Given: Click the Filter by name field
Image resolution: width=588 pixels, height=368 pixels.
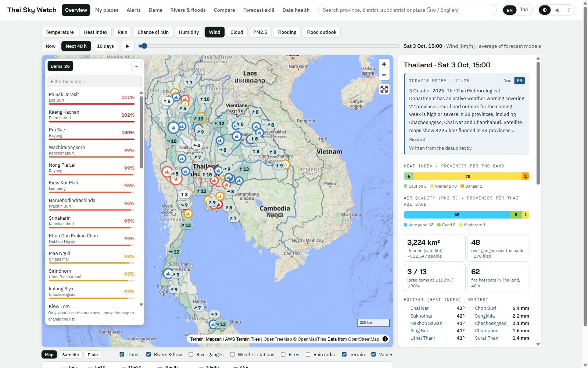Looking at the screenshot, I should coord(94,81).
